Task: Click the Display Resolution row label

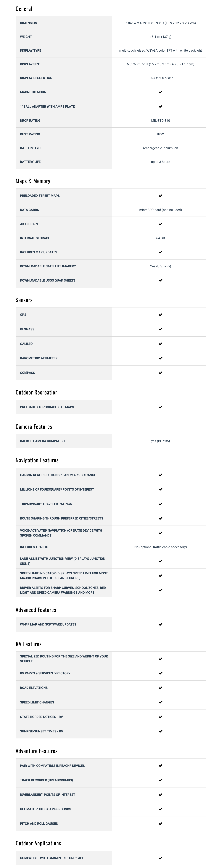Action: click(36, 78)
